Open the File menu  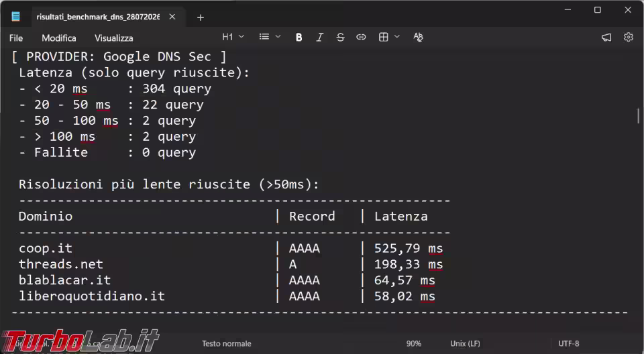click(16, 38)
